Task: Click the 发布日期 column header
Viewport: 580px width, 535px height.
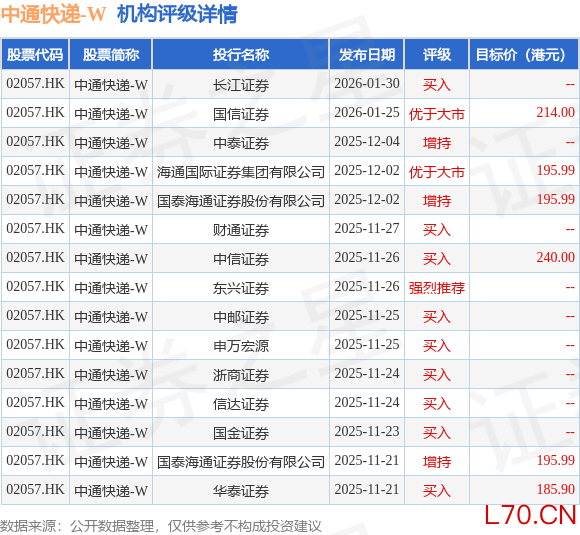Action: pyautogui.click(x=367, y=55)
